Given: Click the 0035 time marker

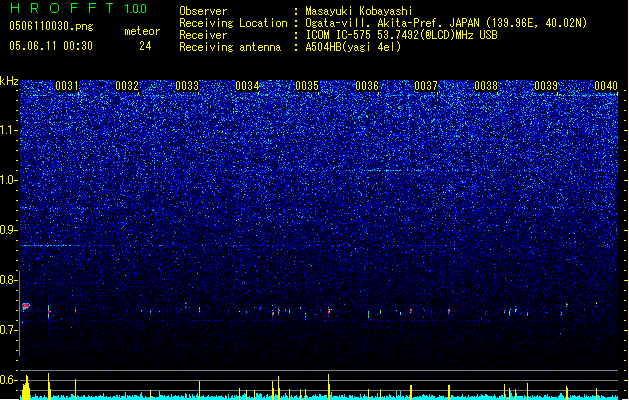Looking at the screenshot, I should 307,86.
